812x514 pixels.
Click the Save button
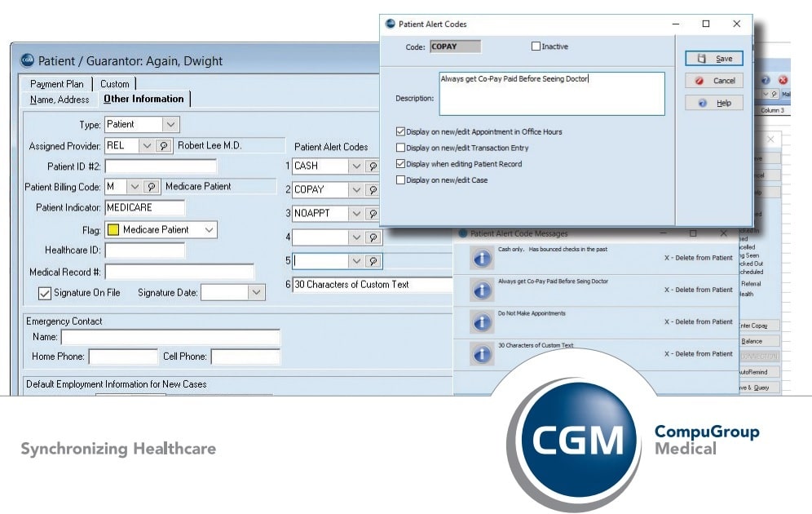pyautogui.click(x=714, y=59)
